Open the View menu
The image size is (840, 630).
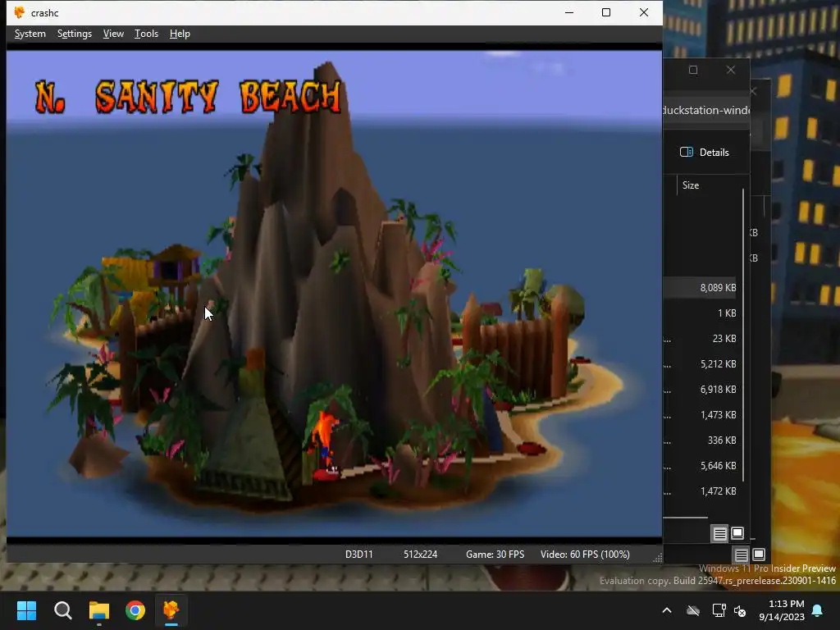pyautogui.click(x=113, y=34)
